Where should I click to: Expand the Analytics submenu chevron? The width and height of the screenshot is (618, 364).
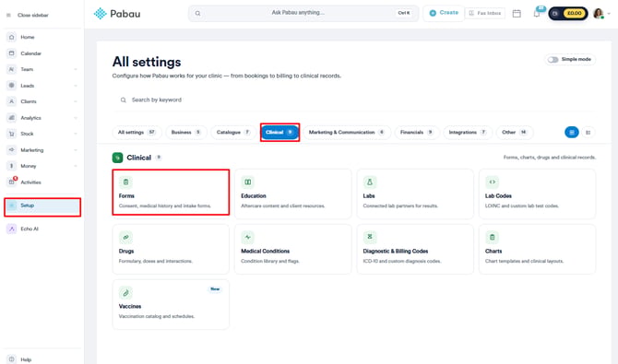click(x=76, y=118)
